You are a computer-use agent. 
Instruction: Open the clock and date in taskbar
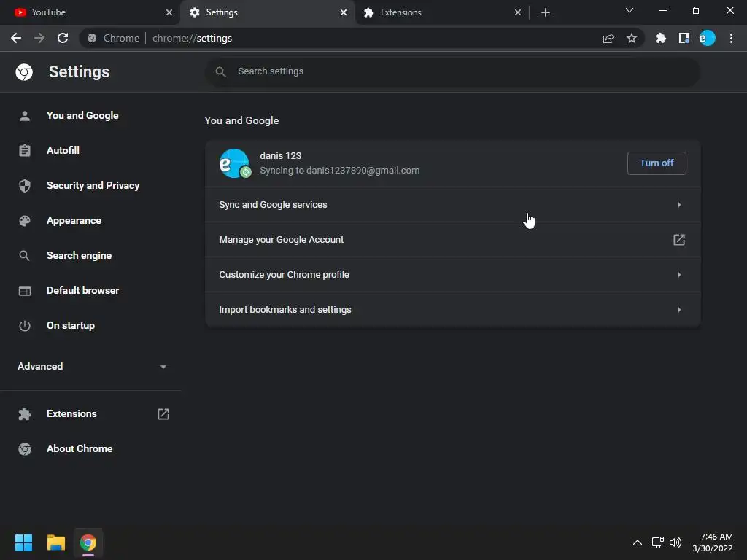712,542
